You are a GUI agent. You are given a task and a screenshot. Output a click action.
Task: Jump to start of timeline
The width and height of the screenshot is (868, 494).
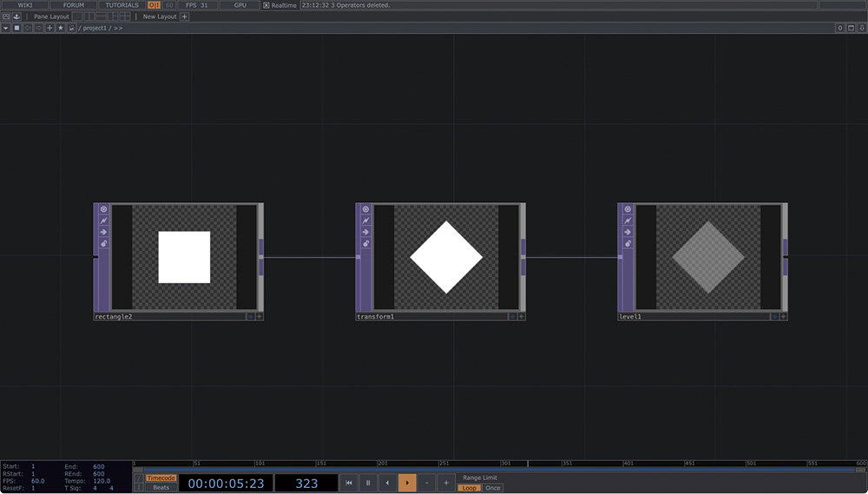click(349, 483)
